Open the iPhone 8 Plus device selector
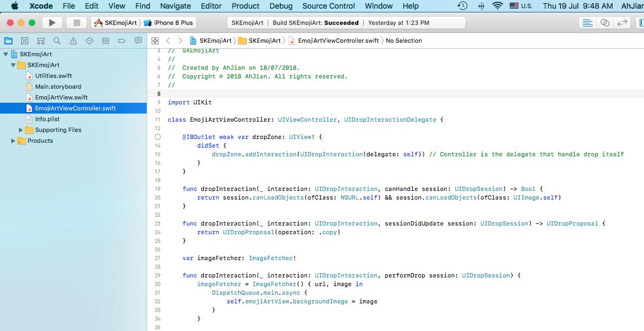644x331 pixels. (173, 23)
